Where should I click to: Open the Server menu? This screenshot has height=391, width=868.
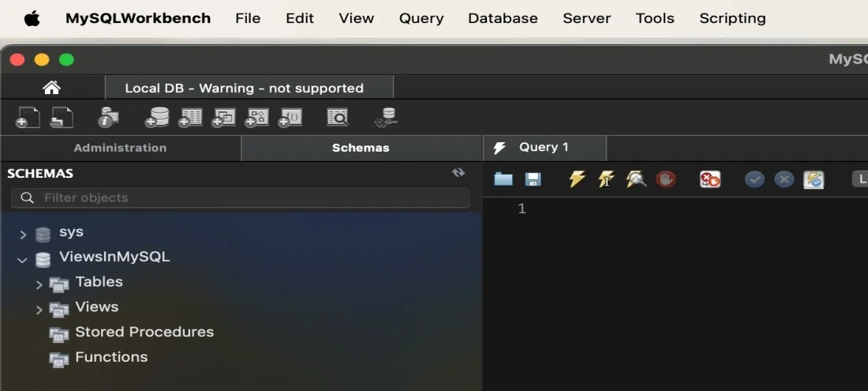pyautogui.click(x=587, y=18)
